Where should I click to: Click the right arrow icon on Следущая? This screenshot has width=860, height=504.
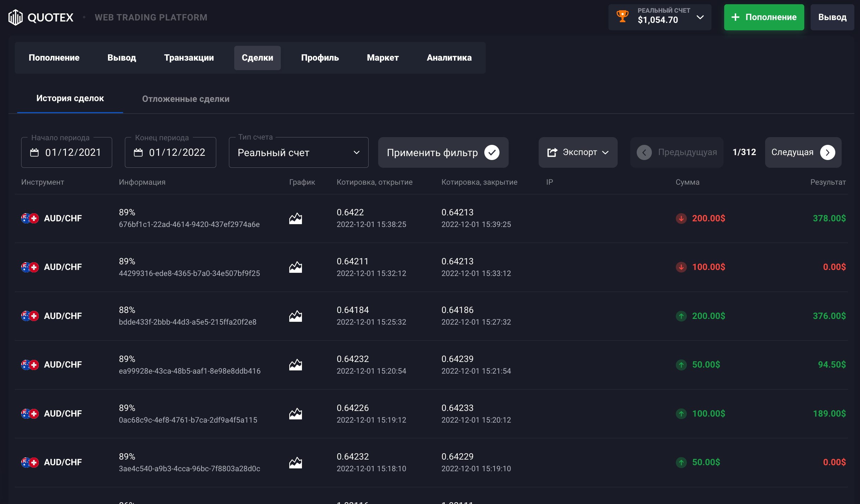828,153
